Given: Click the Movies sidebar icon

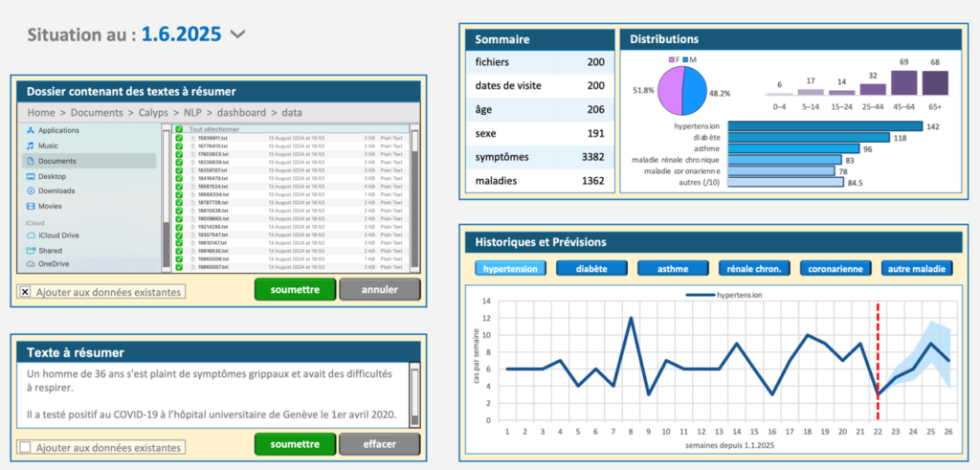Looking at the screenshot, I should [x=31, y=206].
